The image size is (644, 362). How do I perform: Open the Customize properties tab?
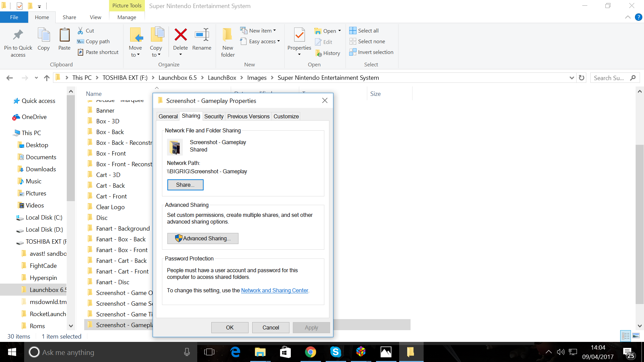(x=286, y=116)
